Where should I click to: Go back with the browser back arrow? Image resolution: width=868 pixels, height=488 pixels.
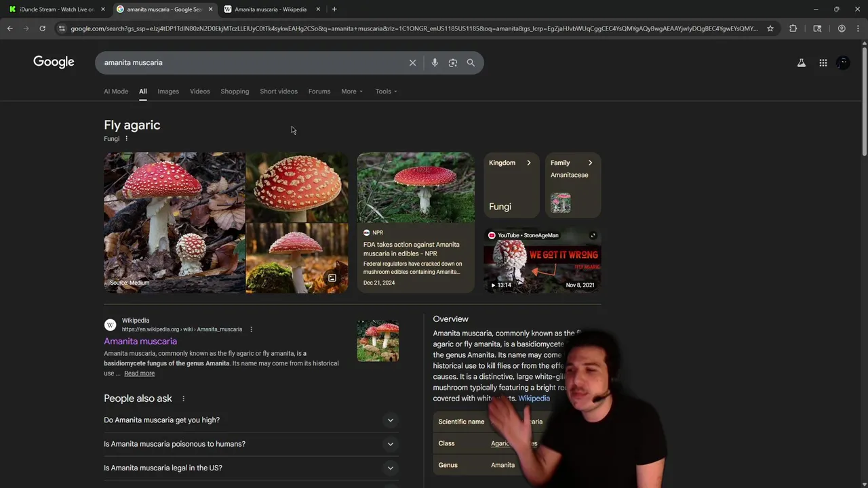pyautogui.click(x=10, y=28)
